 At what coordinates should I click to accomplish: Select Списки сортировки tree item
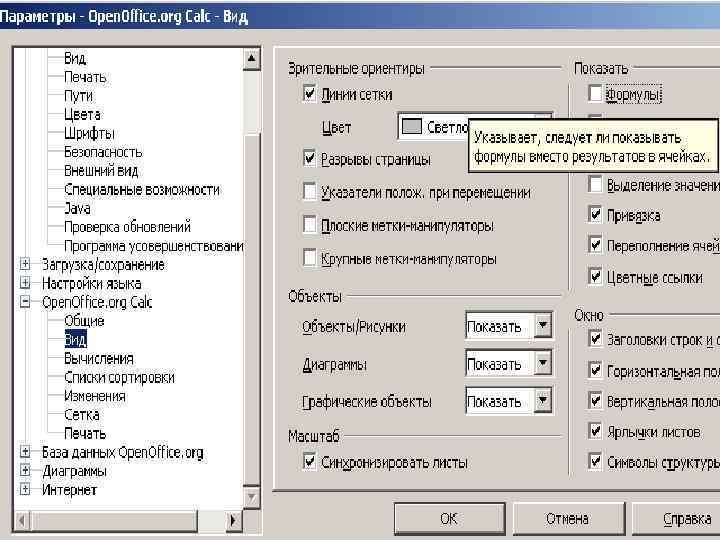pyautogui.click(x=119, y=377)
